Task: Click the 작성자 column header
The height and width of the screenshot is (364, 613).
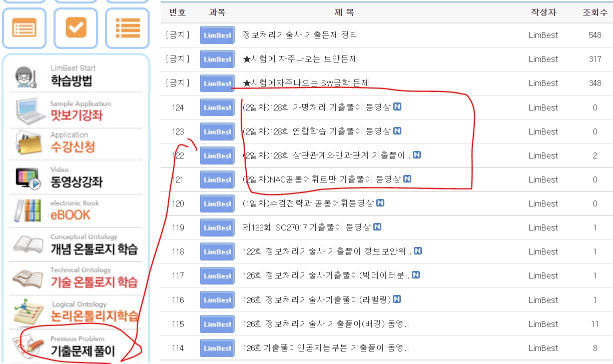Action: pyautogui.click(x=543, y=12)
